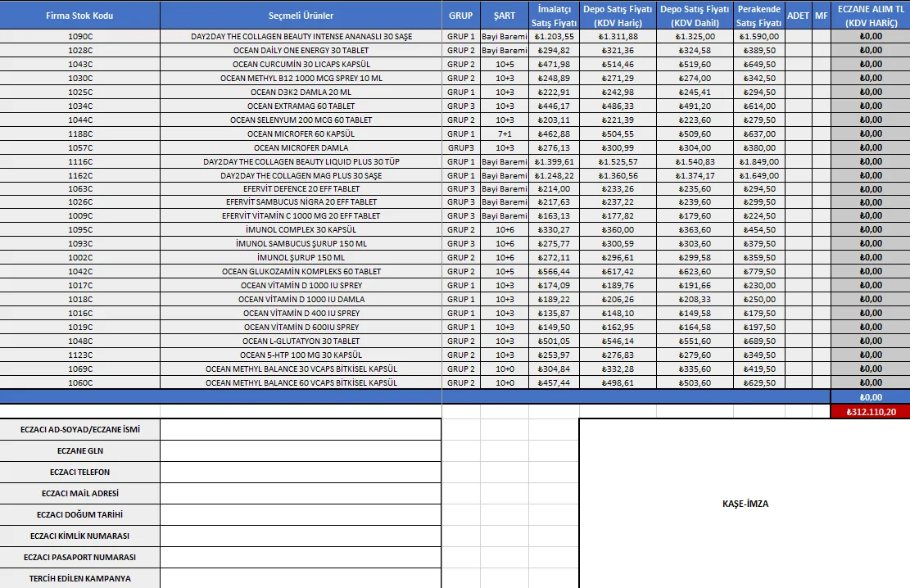Click the retail price cell ₺299,50
This screenshot has height=588, width=910.
click(x=759, y=202)
